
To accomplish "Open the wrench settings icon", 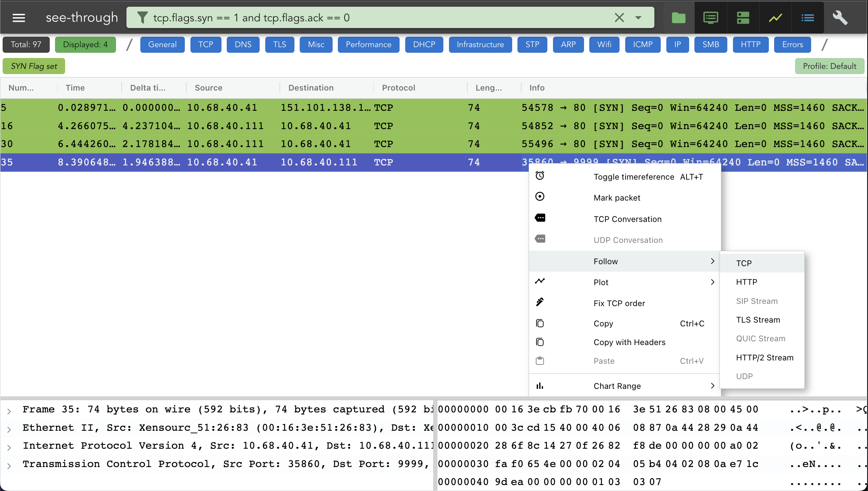I will 840,18.
